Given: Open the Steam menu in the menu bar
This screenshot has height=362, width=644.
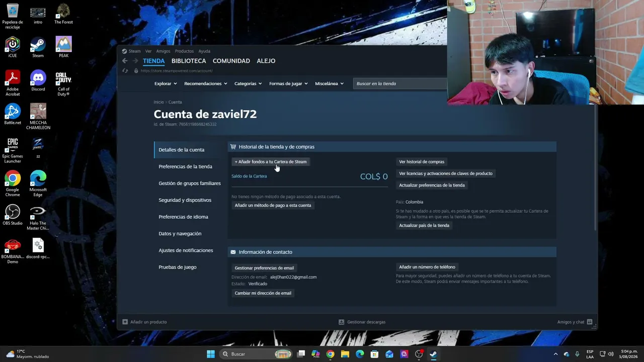Looking at the screenshot, I should [134, 51].
